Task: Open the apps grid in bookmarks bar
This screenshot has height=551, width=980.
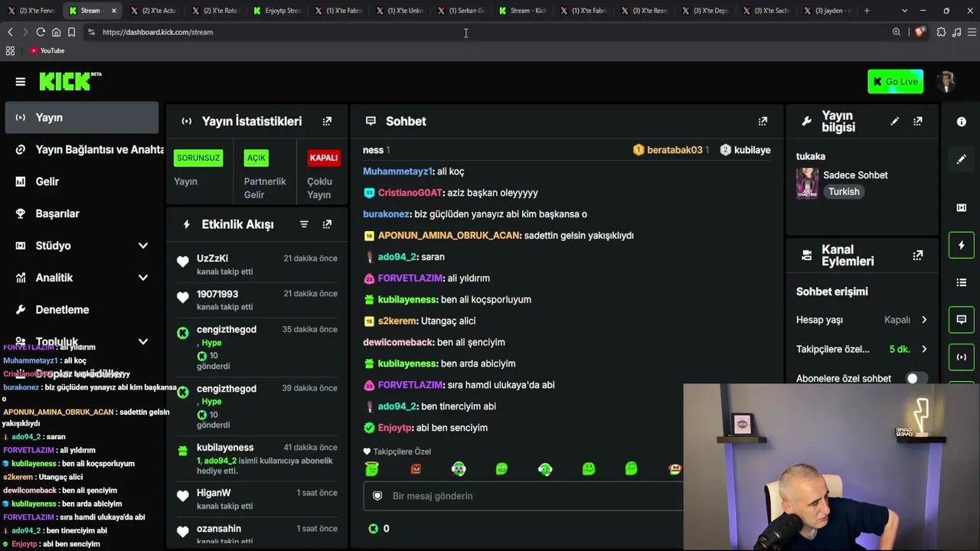Action: (x=10, y=51)
